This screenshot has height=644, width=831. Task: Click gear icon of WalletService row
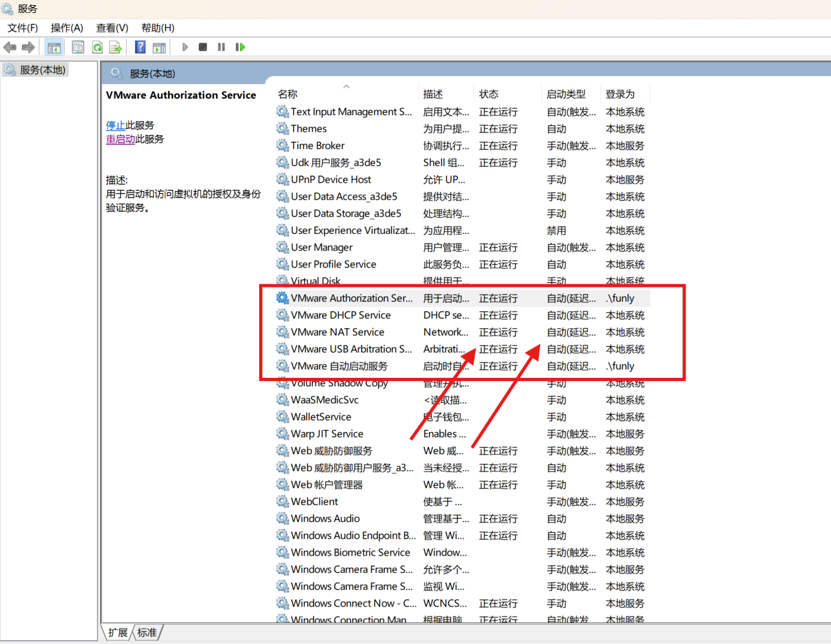pyautogui.click(x=282, y=417)
